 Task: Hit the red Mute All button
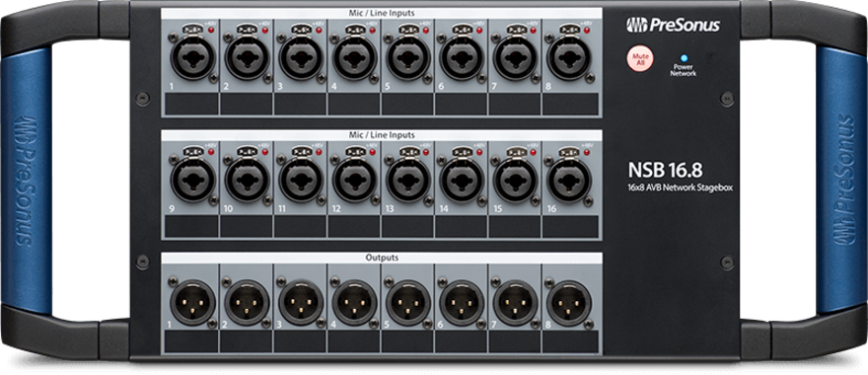(x=640, y=59)
